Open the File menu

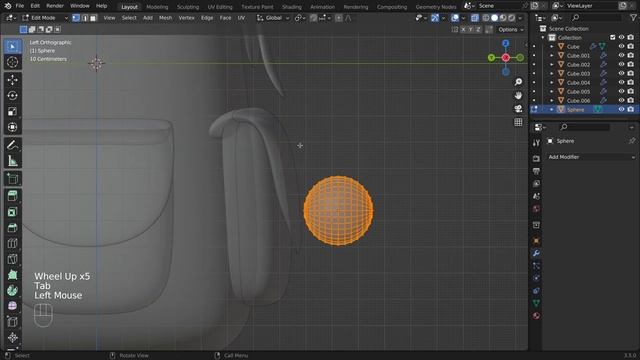point(20,6)
